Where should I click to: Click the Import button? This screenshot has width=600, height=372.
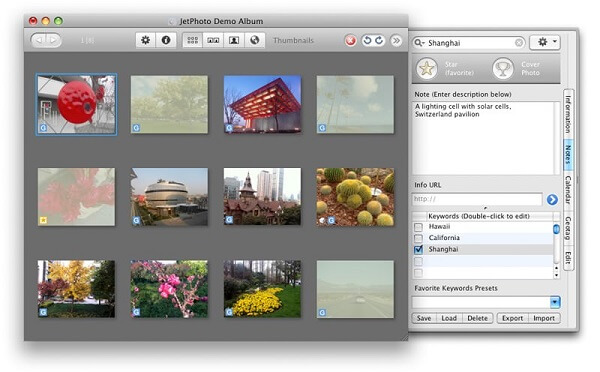pyautogui.click(x=544, y=318)
